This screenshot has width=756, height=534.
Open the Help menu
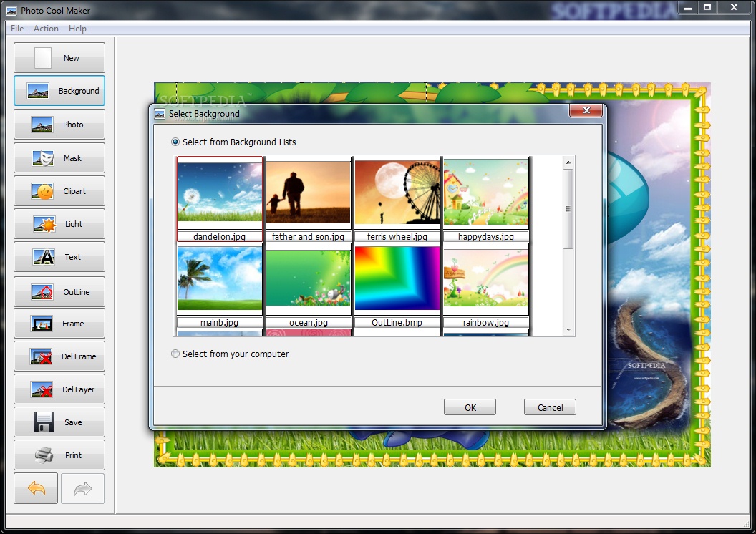point(77,29)
